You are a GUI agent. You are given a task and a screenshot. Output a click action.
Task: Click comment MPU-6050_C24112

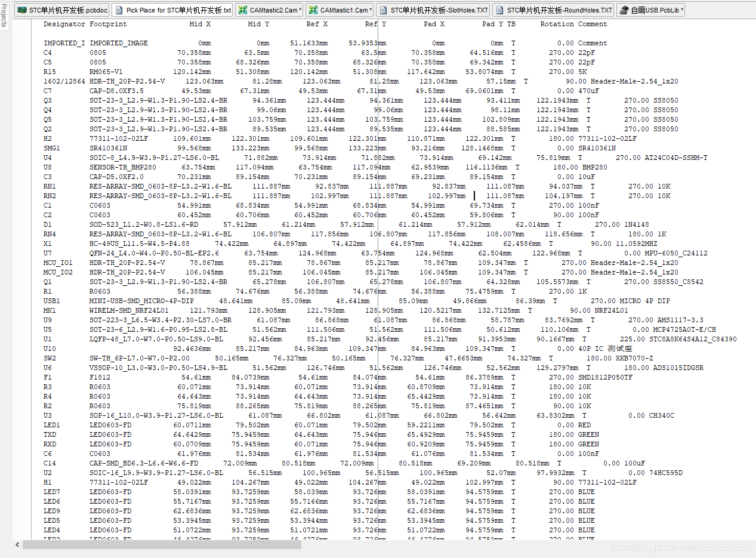[676, 253]
